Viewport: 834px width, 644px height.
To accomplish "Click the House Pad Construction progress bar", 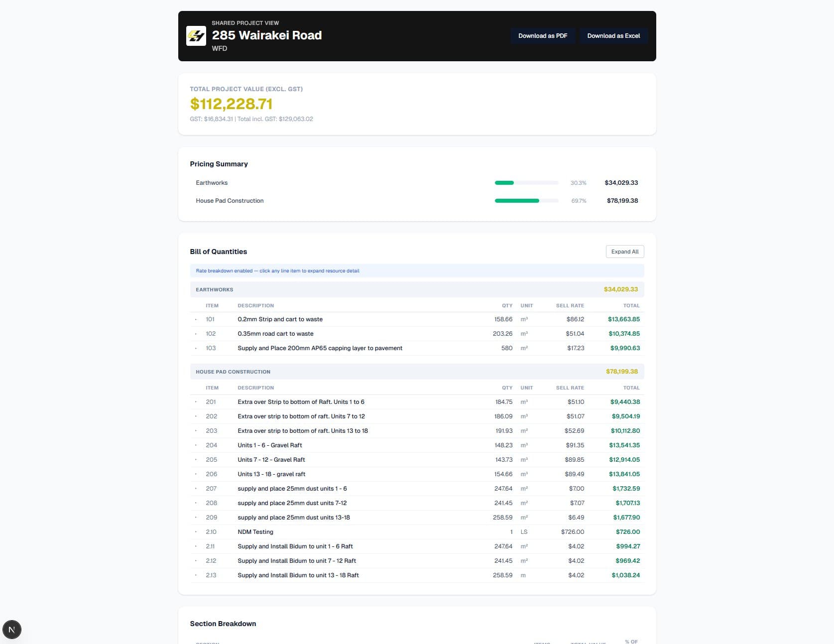I will pyautogui.click(x=526, y=201).
